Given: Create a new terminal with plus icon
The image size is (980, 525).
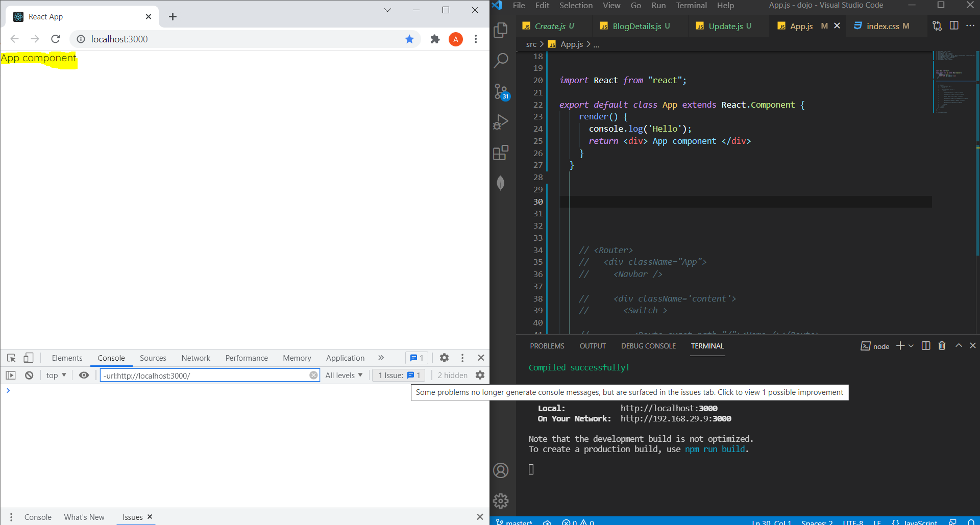Looking at the screenshot, I should click(x=900, y=346).
